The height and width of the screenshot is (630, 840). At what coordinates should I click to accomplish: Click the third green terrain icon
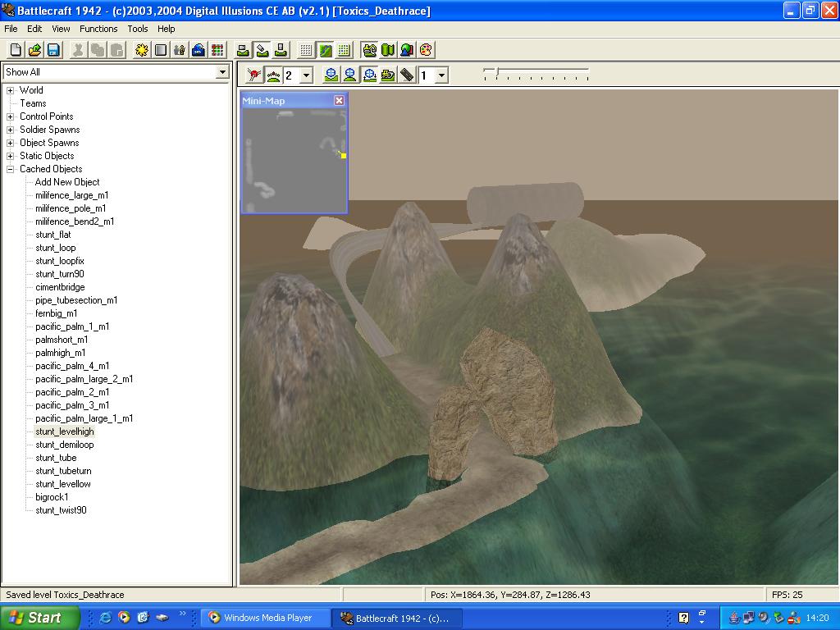[281, 50]
